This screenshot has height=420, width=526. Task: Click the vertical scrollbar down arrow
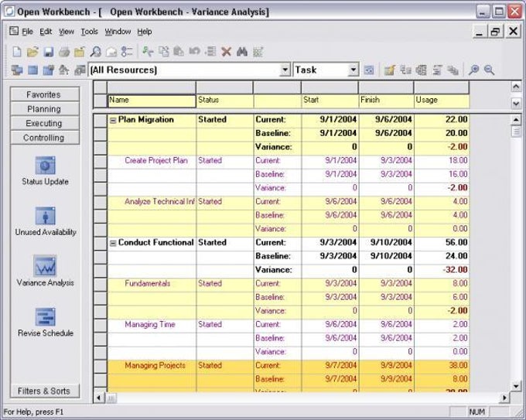516,387
